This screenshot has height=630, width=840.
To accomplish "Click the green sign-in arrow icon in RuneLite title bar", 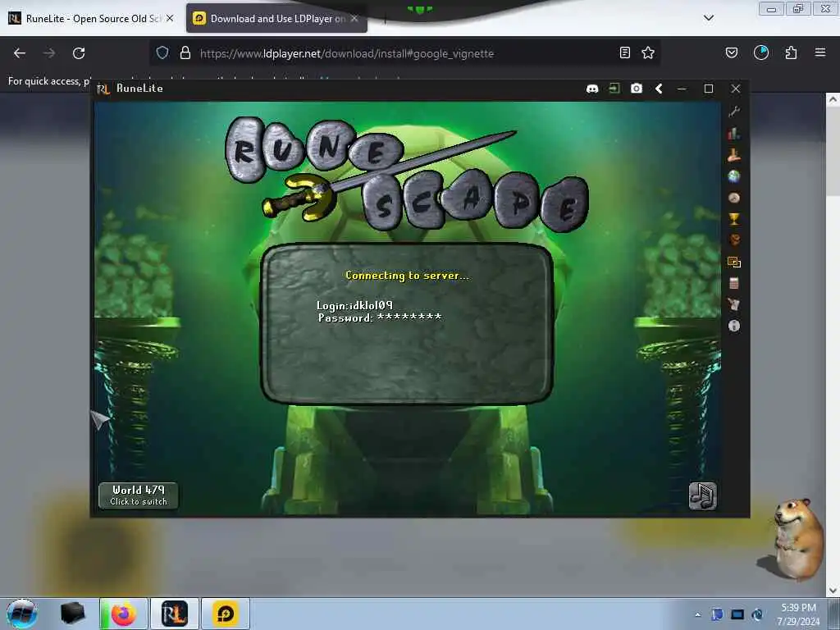I will point(614,89).
